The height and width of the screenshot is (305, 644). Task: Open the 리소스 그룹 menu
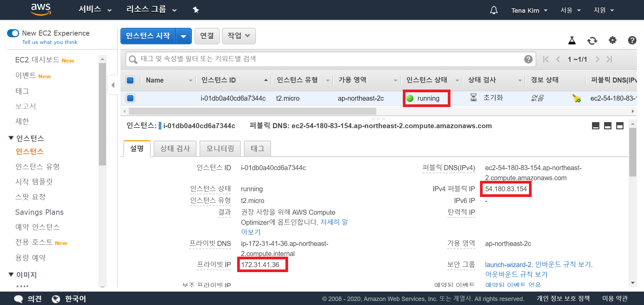151,10
